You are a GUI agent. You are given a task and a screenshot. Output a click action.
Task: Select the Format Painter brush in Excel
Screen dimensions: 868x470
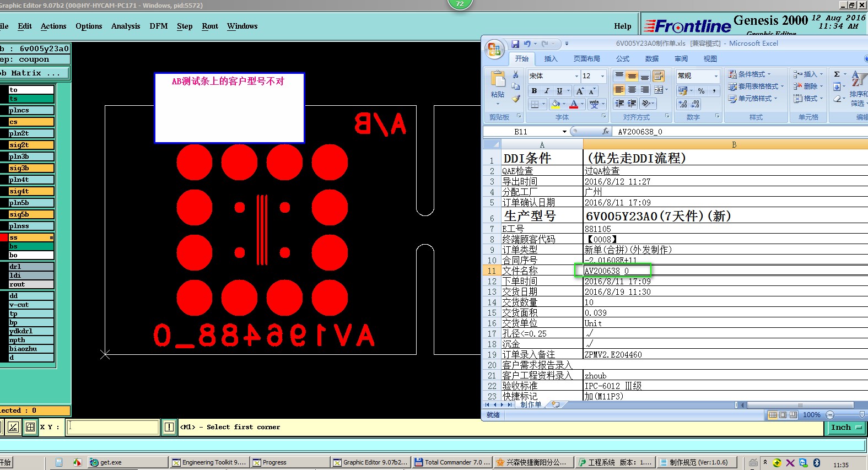[x=516, y=99]
